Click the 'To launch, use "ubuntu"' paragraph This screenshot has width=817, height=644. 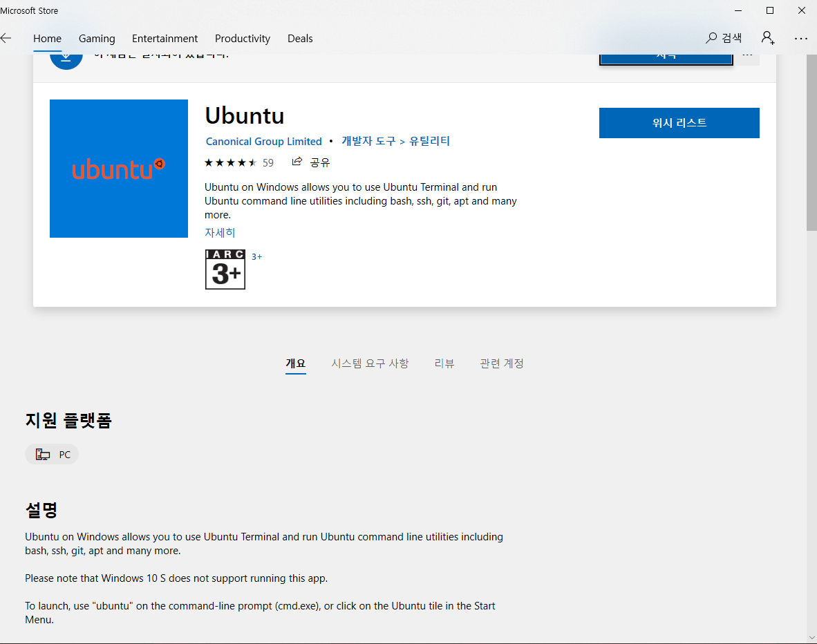point(260,613)
